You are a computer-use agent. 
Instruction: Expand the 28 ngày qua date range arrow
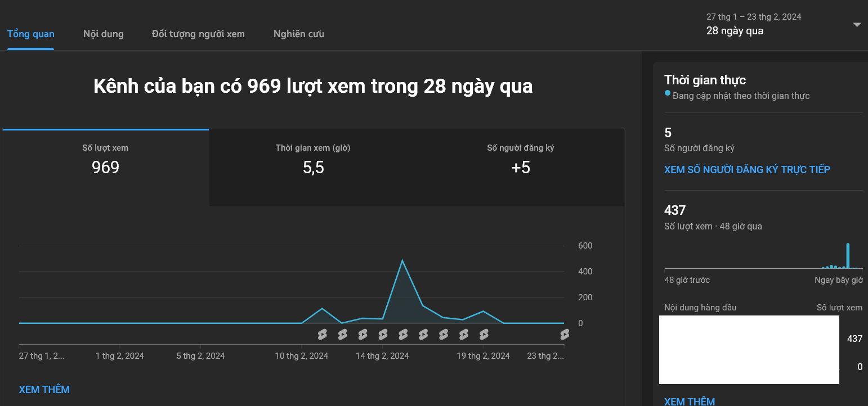pos(857,25)
